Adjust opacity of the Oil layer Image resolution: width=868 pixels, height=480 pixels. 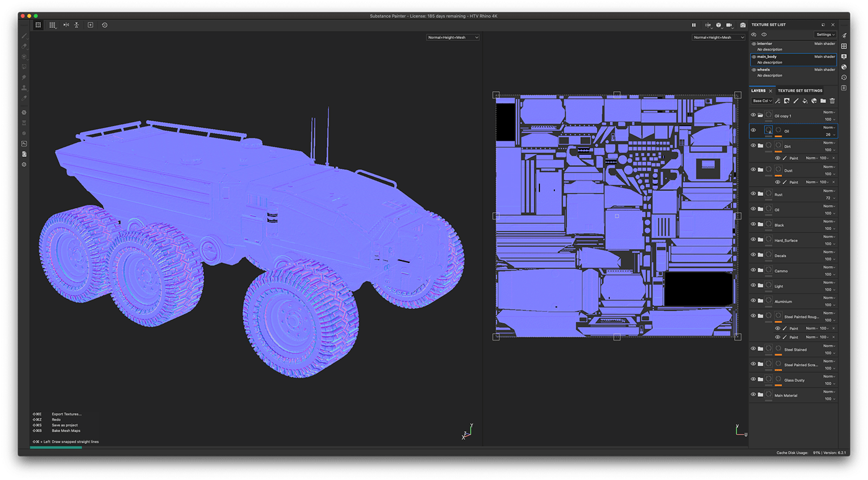tap(829, 133)
